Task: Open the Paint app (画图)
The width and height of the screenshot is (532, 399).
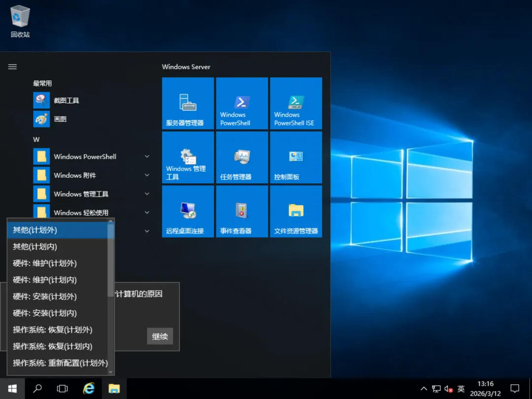Action: coord(60,119)
